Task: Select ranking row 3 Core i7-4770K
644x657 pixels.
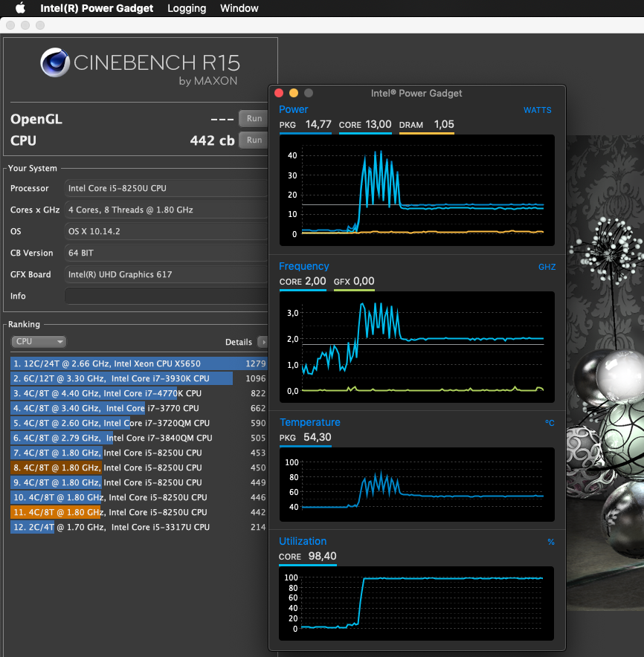Action: click(139, 393)
